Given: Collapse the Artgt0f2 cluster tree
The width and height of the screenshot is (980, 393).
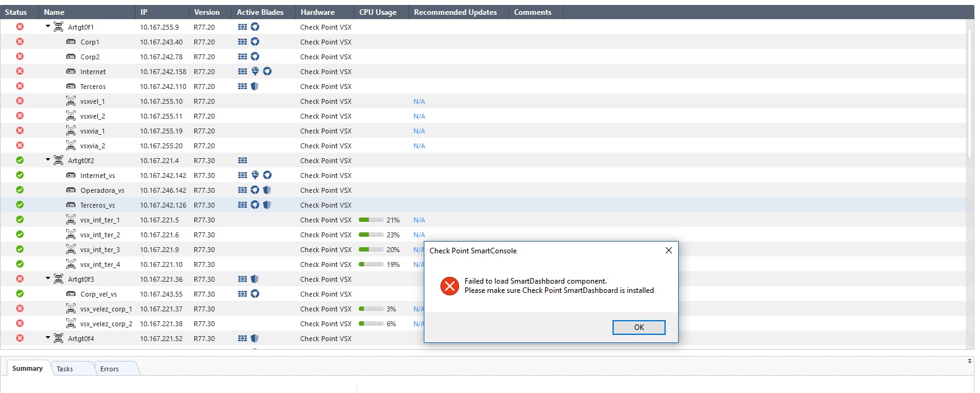Looking at the screenshot, I should 48,159.
